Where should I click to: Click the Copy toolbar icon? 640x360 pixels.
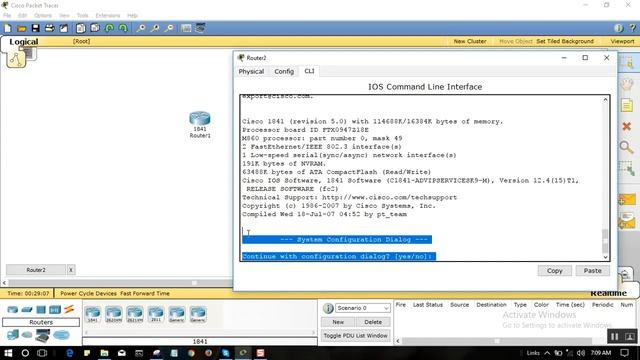point(81,28)
